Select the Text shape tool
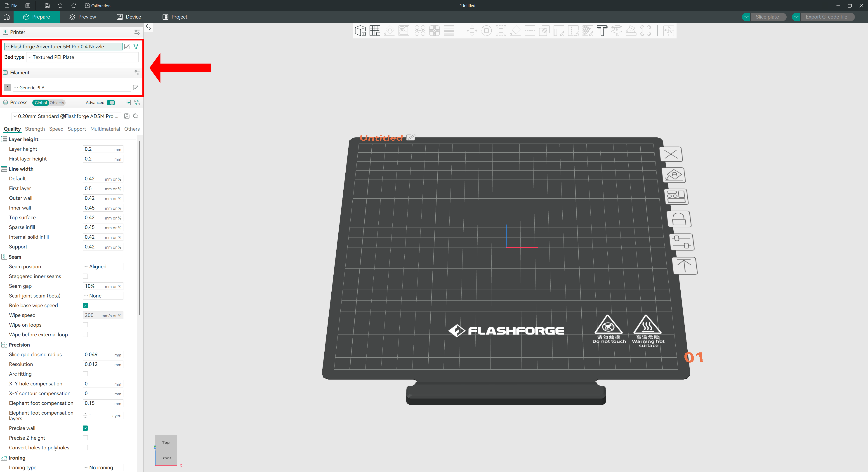This screenshot has height=472, width=868. [x=602, y=31]
